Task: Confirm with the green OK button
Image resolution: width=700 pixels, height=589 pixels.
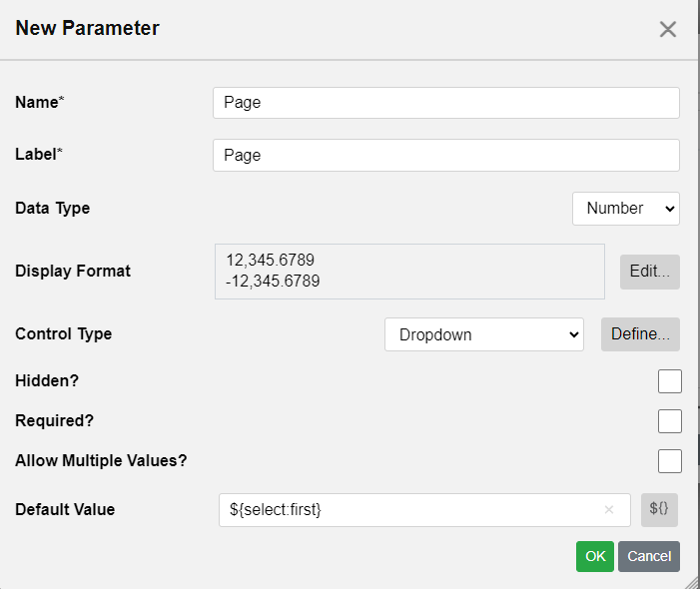Action: click(x=594, y=556)
